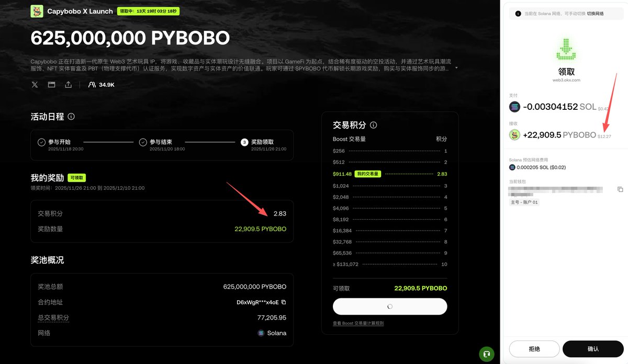The image size is (628, 364).
Task: Click the Solana network name in 奖池概况
Action: pos(277,333)
